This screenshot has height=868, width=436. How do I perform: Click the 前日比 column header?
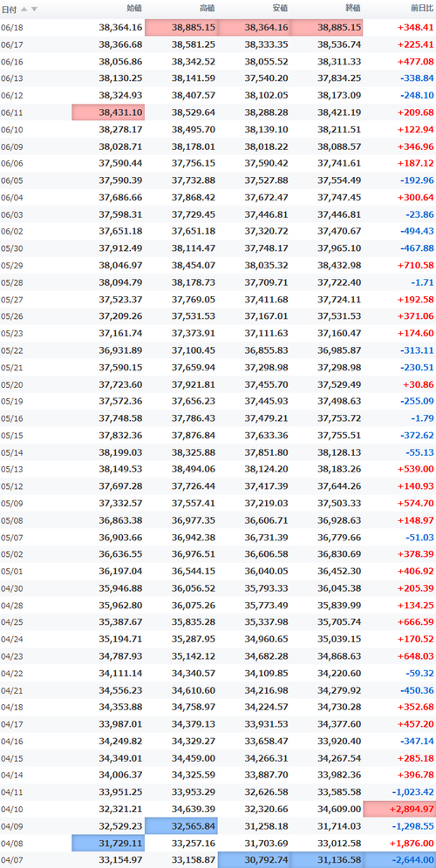click(x=422, y=9)
